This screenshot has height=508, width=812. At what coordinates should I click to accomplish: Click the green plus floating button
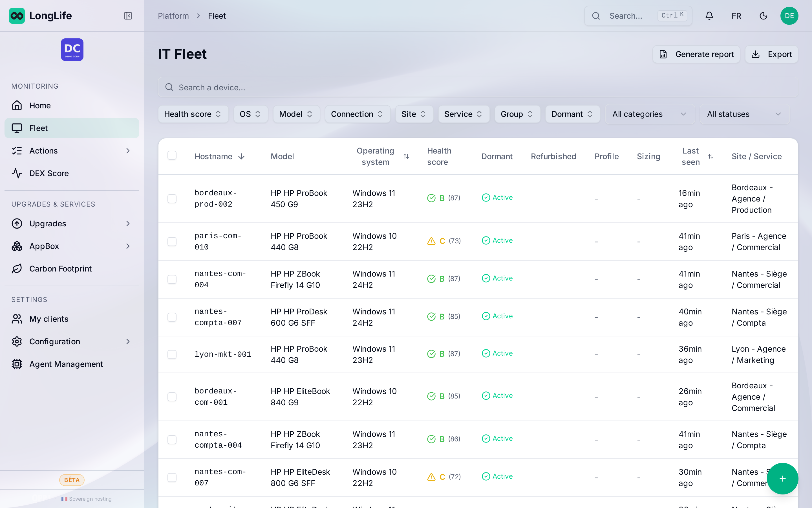click(782, 478)
